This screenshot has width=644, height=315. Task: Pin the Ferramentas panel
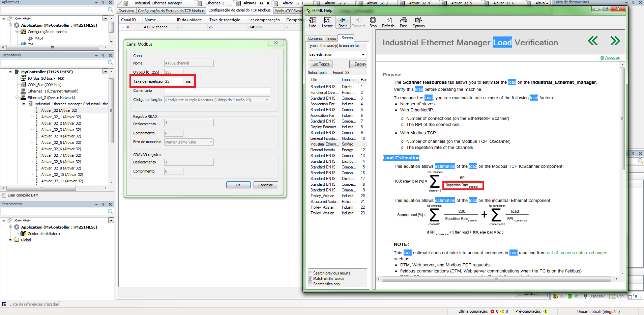103,204
